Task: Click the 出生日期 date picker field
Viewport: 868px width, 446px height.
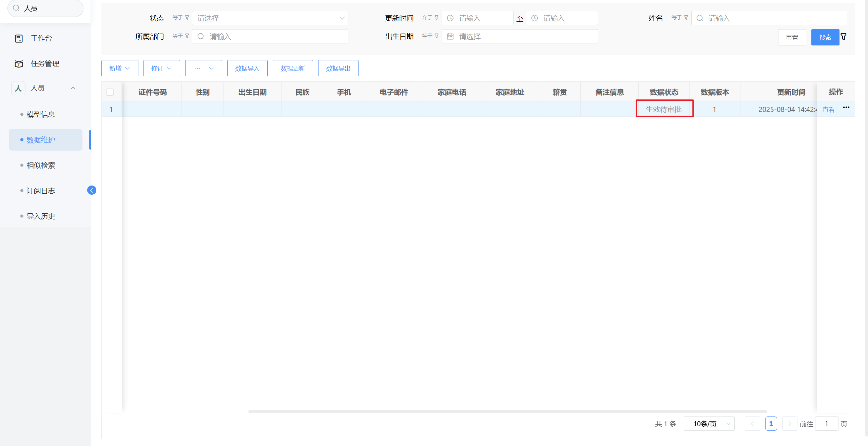Action: (x=519, y=36)
